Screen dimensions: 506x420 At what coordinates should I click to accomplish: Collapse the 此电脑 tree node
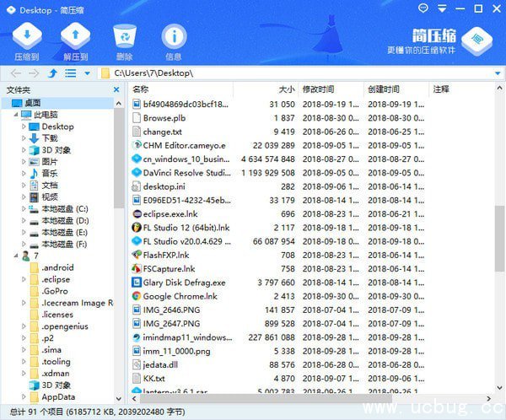(x=16, y=115)
